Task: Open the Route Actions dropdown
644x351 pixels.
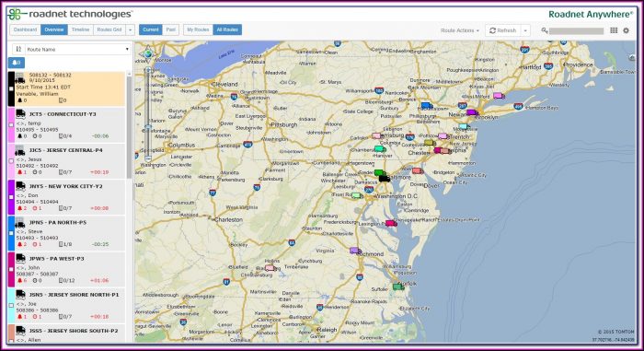Action: (460, 30)
